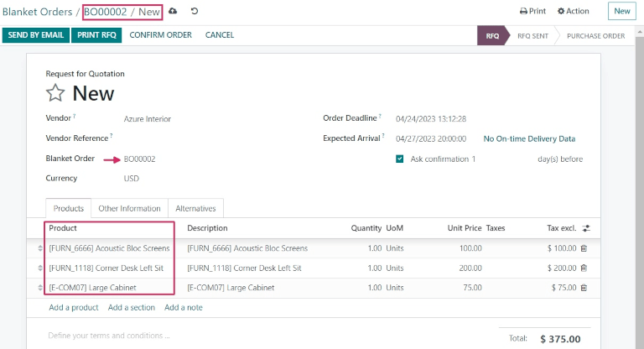This screenshot has height=349, width=644.
Task: Select the RFQ Sent status stage
Action: [532, 36]
